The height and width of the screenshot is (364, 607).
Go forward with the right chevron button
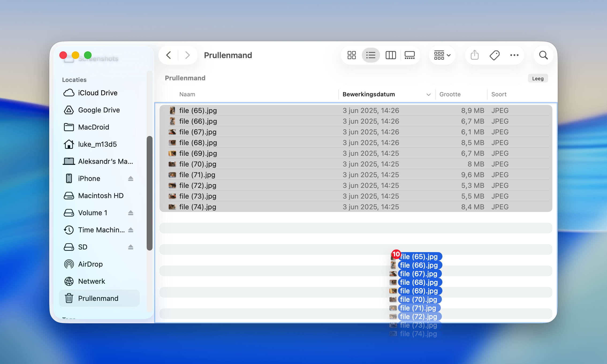point(187,55)
